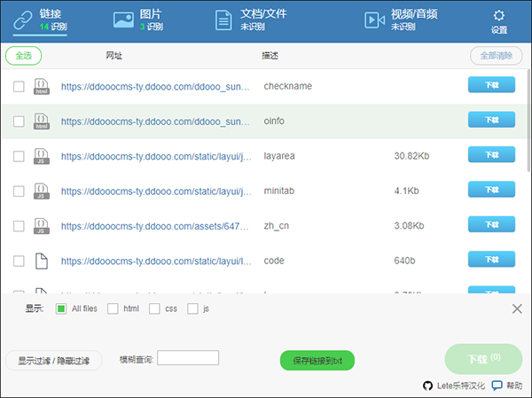Click the large 下载 (0) download button
The height and width of the screenshot is (398, 532).
(483, 359)
